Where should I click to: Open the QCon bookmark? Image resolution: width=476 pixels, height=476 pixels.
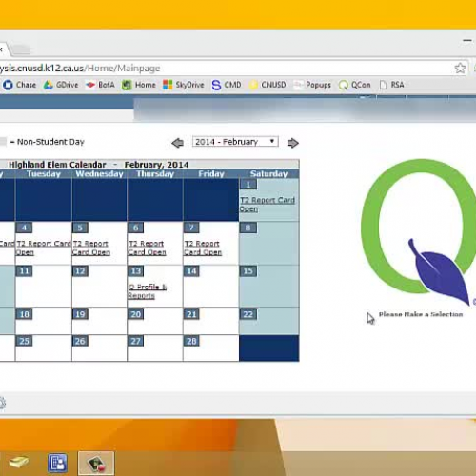coord(355,85)
